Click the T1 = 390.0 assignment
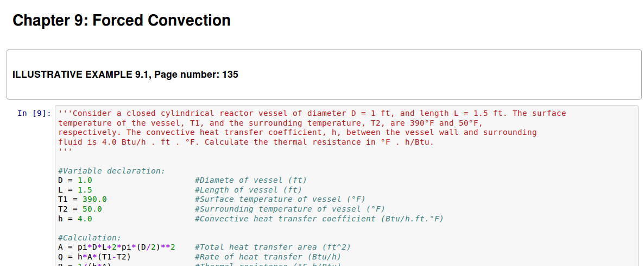The height and width of the screenshot is (266, 644). 82,199
